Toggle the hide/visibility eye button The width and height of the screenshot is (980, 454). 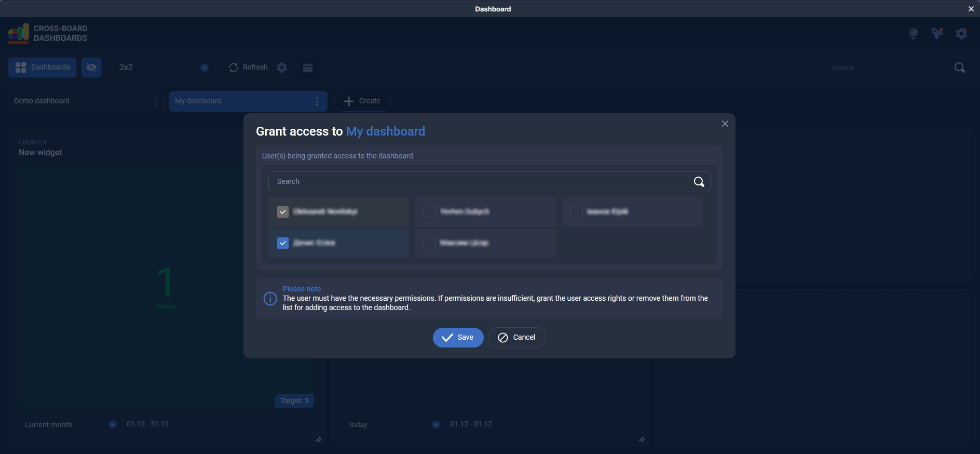click(x=91, y=68)
